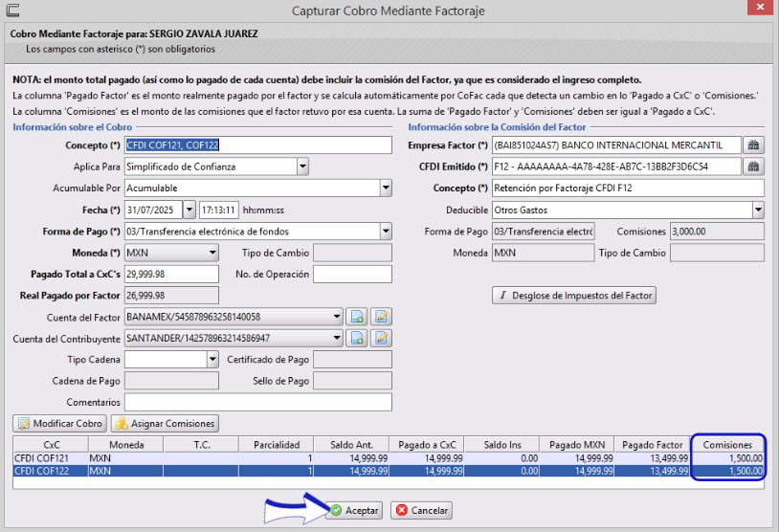Click Comisiones 3,000.00 field

click(717, 231)
